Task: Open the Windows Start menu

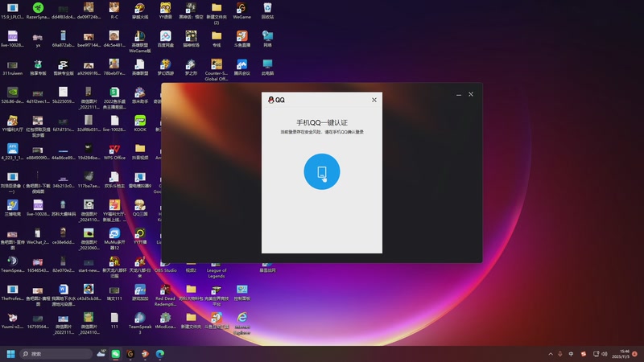Action: 11,354
